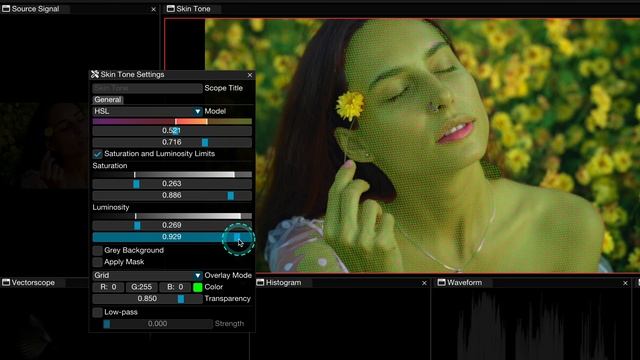This screenshot has width=640, height=360.
Task: Open the HSL Model dropdown
Action: click(x=147, y=111)
